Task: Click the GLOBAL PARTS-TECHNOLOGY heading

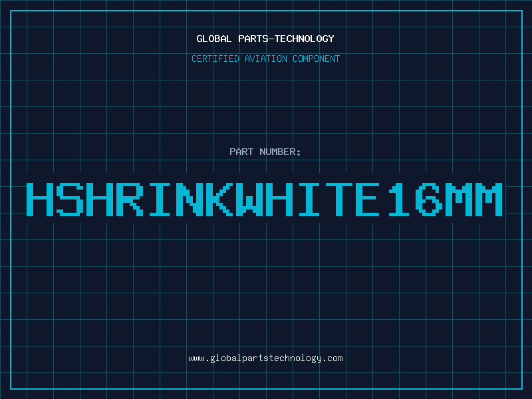Action: (x=265, y=39)
